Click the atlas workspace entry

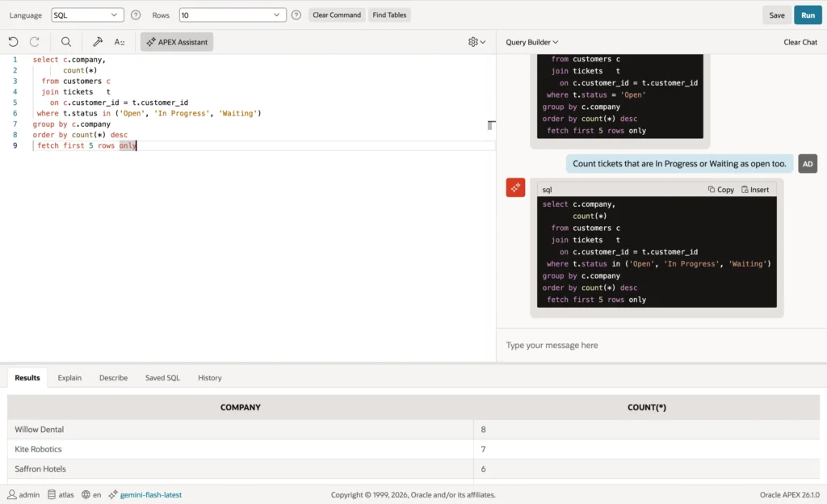pos(61,494)
